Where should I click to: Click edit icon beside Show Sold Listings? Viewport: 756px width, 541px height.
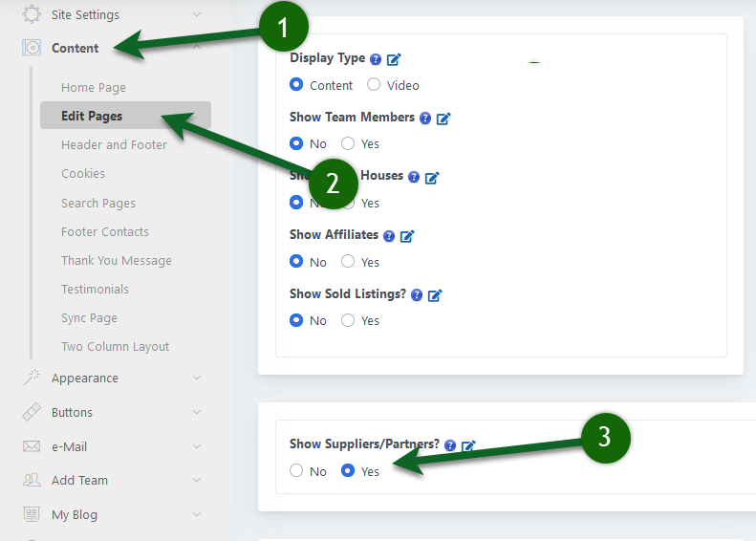(x=435, y=295)
